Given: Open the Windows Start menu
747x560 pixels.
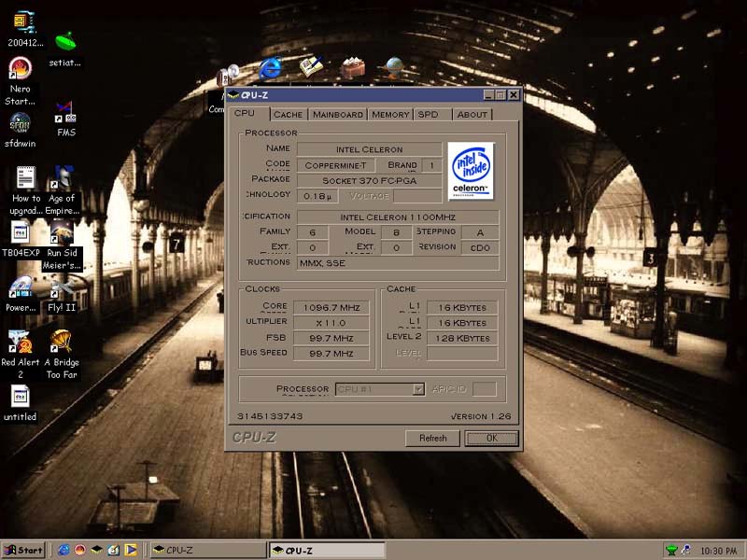Looking at the screenshot, I should pyautogui.click(x=24, y=550).
